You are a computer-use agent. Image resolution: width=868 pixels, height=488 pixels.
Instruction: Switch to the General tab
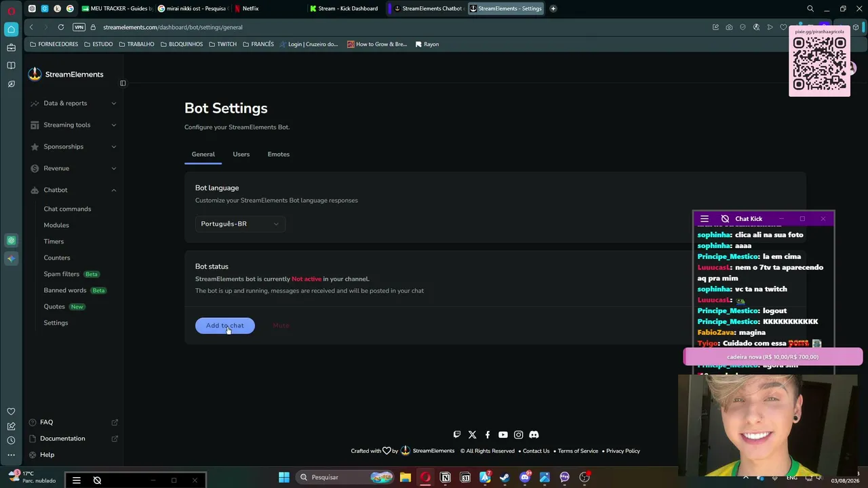(203, 155)
